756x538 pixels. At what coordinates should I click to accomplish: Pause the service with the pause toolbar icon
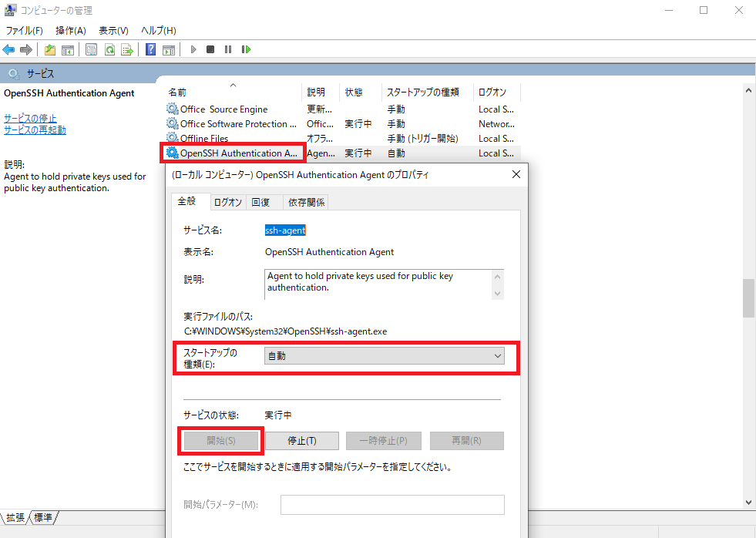point(227,49)
